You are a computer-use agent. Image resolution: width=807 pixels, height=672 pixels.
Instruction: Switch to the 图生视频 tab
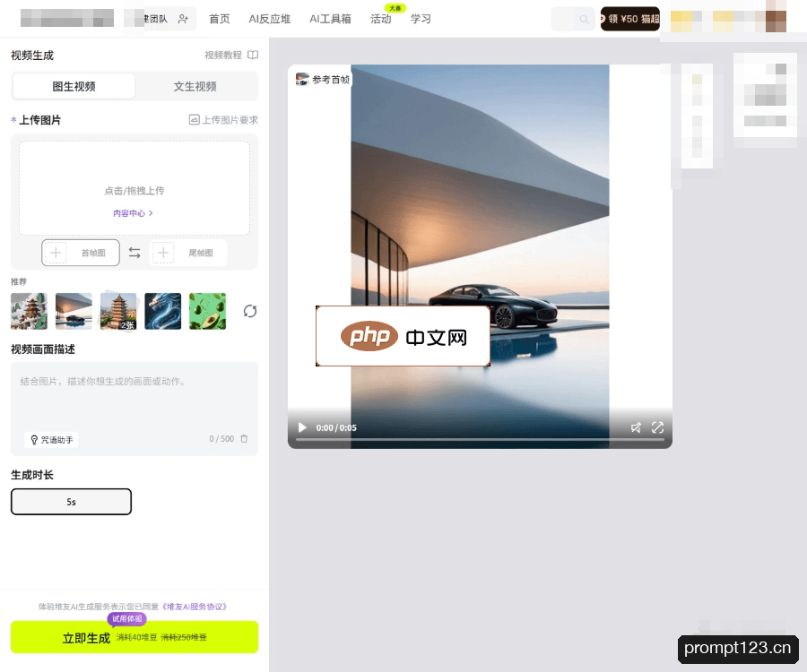click(74, 86)
